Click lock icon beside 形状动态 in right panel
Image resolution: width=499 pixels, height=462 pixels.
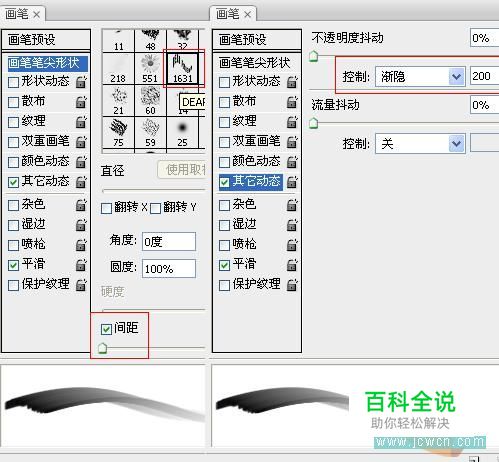pyautogui.click(x=292, y=82)
